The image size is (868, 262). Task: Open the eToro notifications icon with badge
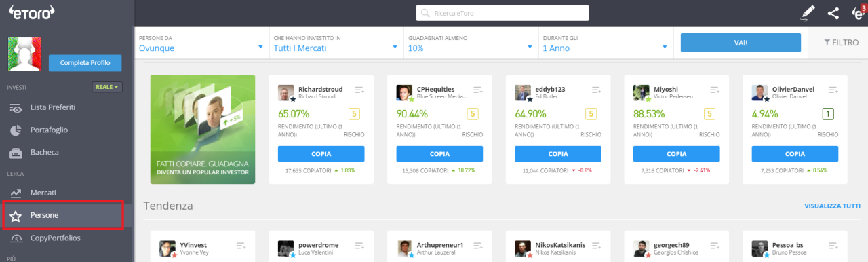pyautogui.click(x=859, y=12)
